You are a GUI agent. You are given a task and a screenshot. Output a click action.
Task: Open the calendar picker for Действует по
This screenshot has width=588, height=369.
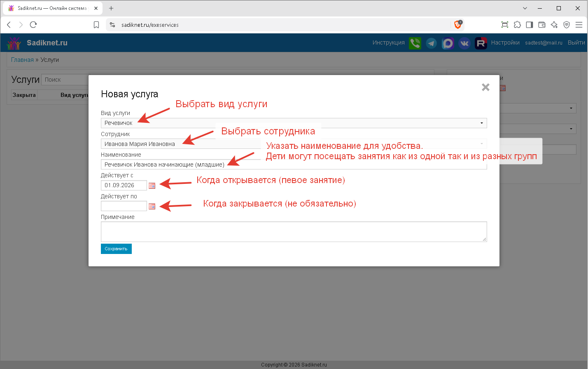coord(152,206)
